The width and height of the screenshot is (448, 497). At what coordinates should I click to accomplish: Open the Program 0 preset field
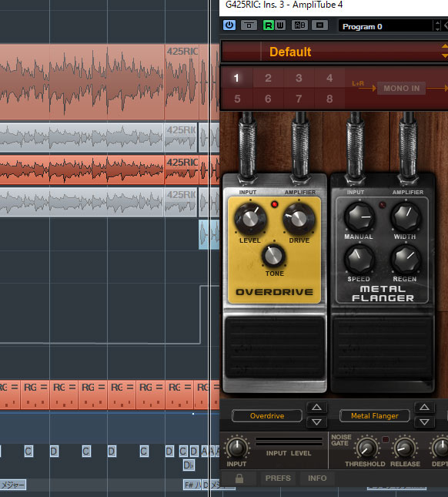pos(385,26)
